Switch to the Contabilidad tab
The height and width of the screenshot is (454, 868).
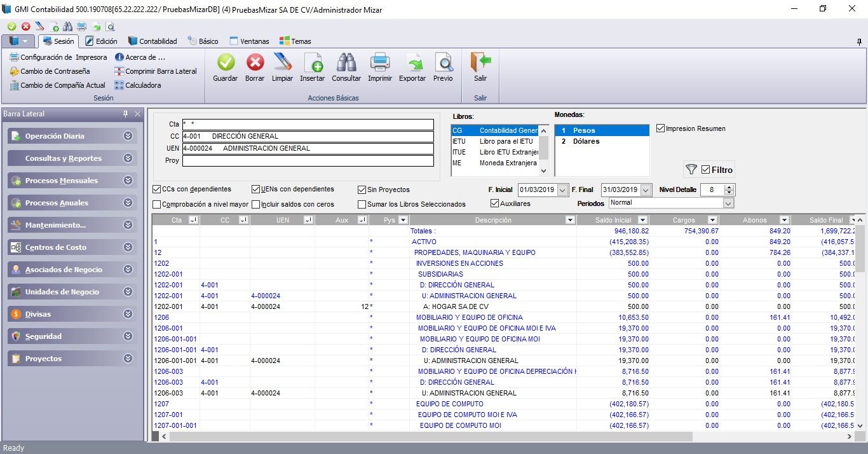pyautogui.click(x=153, y=41)
